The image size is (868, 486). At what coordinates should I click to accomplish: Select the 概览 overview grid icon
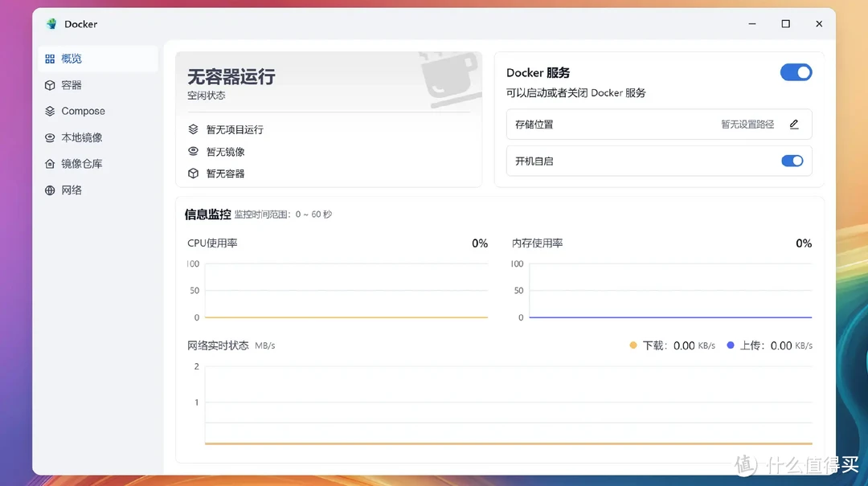point(50,59)
